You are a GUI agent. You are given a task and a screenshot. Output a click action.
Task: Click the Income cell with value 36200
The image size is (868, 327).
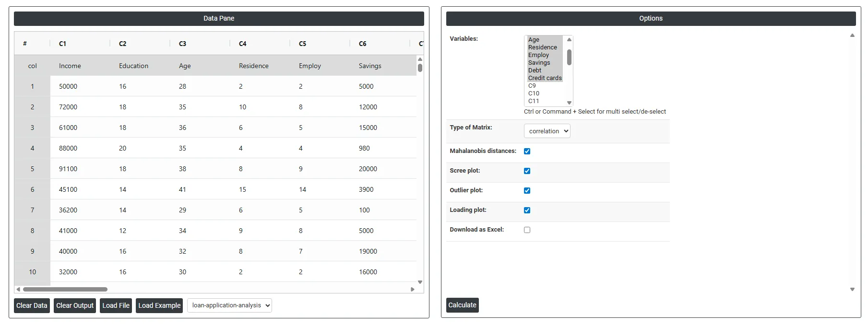coord(80,210)
